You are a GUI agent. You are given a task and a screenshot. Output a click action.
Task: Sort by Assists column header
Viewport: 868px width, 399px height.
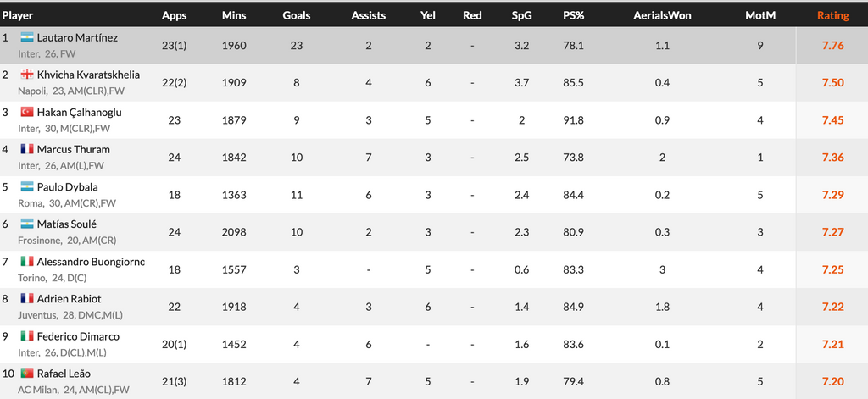(368, 15)
